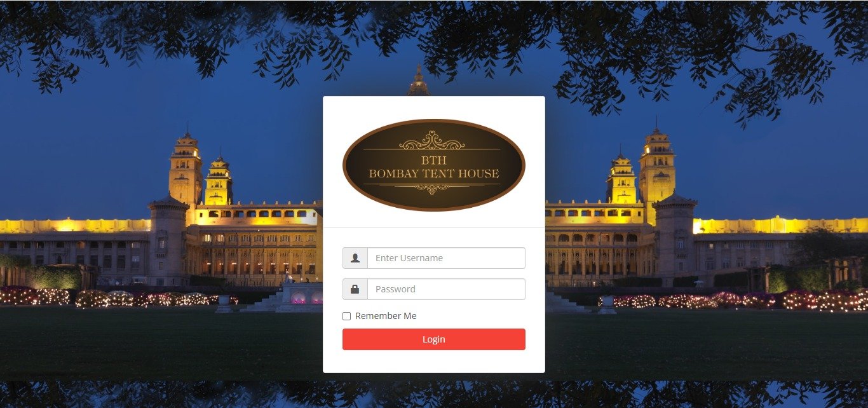The image size is (868, 408).
Task: Click the user silhouette icon beside username
Action: tap(355, 258)
